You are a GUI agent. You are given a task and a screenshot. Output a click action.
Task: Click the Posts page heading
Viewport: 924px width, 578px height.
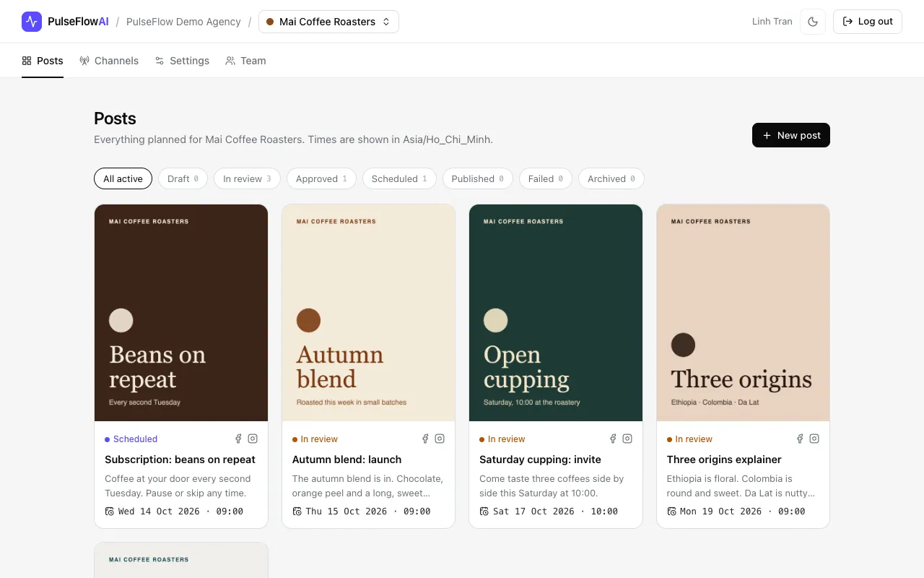tap(115, 118)
